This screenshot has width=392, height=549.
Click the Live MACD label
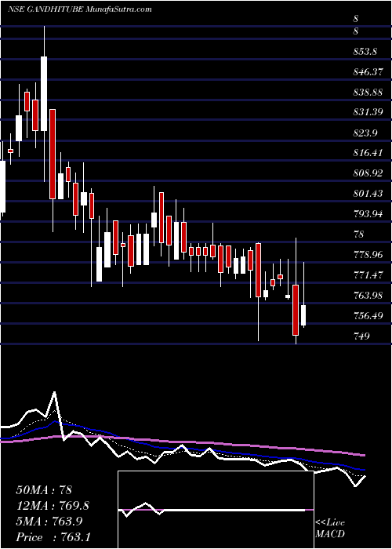click(330, 528)
